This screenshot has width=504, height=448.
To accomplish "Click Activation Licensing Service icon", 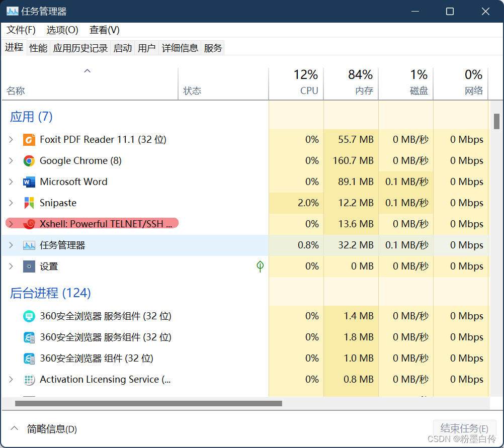I will (29, 380).
